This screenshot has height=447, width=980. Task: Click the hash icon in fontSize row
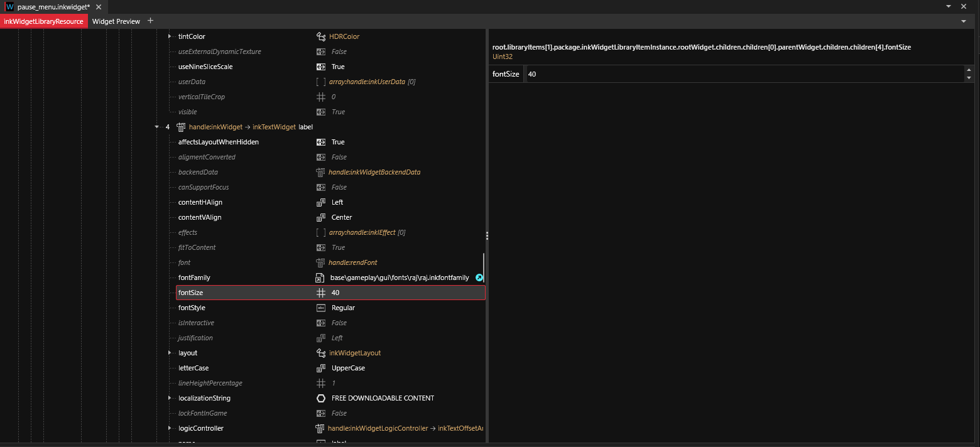pyautogui.click(x=320, y=293)
